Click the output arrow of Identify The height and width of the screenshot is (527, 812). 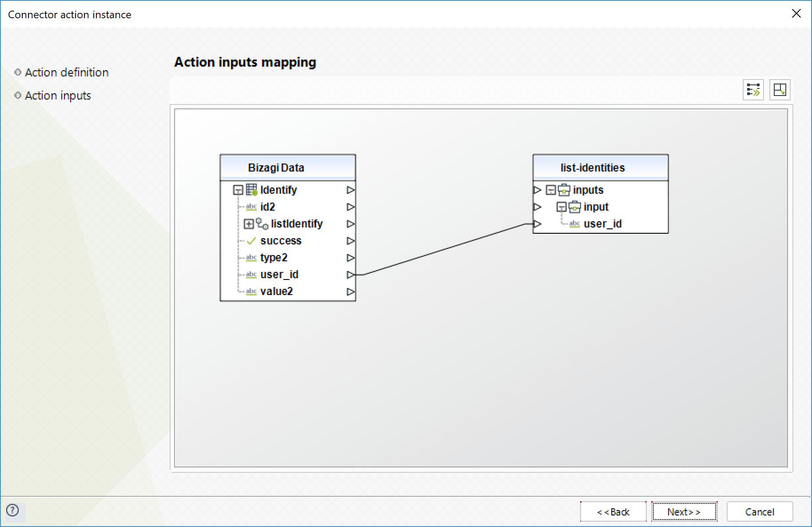pyautogui.click(x=350, y=190)
